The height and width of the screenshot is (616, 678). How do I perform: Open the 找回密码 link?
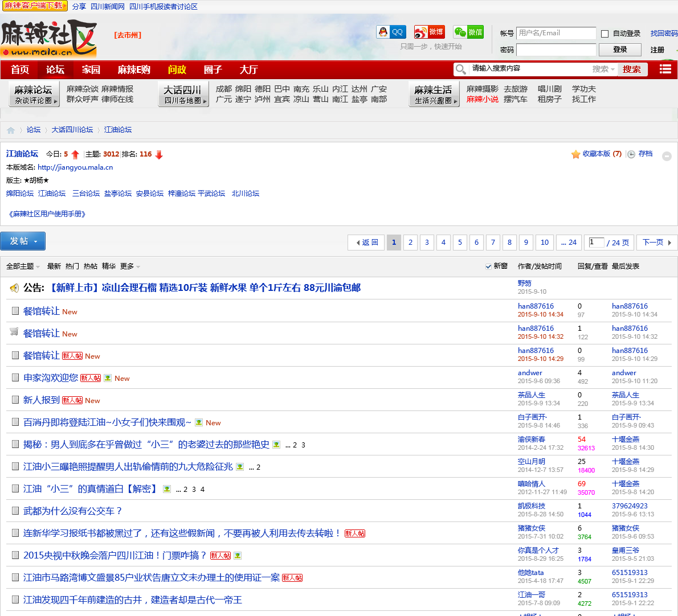tap(664, 34)
